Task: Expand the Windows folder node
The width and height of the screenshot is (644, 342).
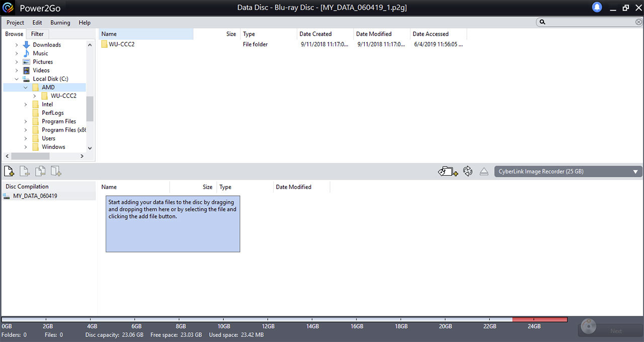Action: [x=26, y=147]
